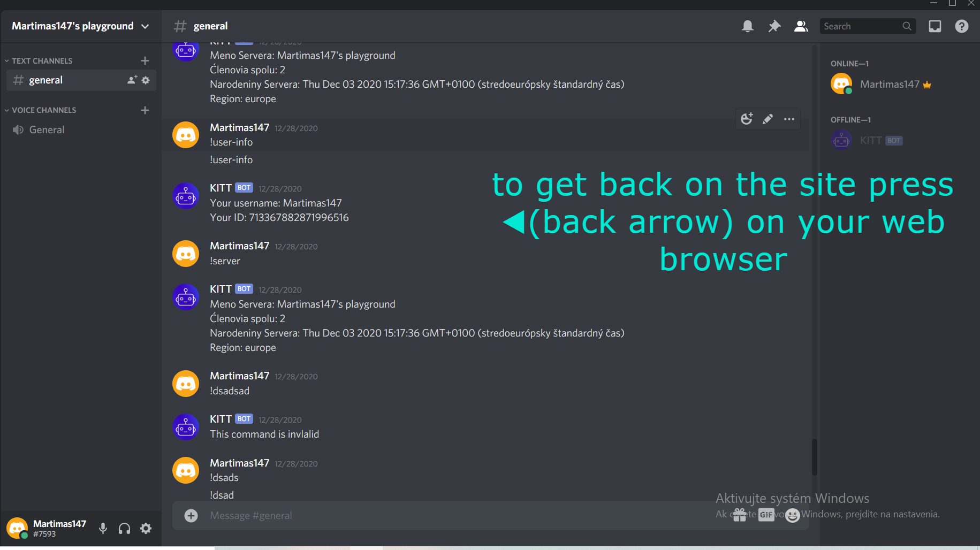Click the chat scrollbar thumb
The image size is (980, 550).
point(815,457)
